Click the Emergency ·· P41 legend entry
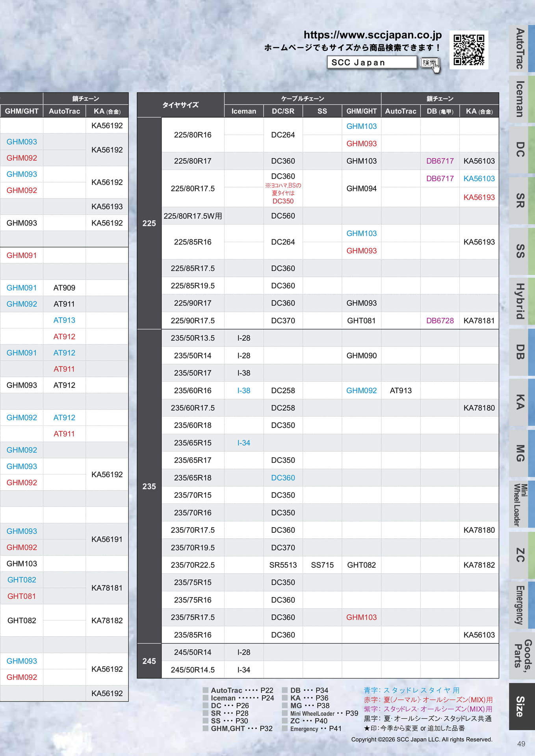 (312, 728)
